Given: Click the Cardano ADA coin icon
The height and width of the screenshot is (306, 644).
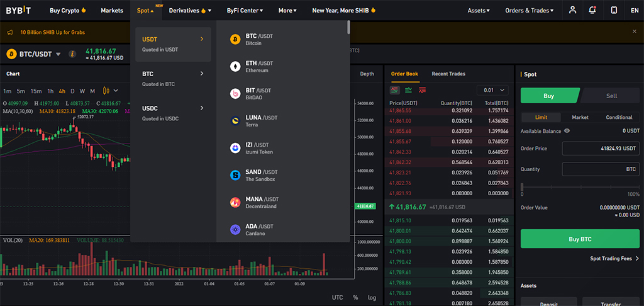Looking at the screenshot, I should pos(235,229).
